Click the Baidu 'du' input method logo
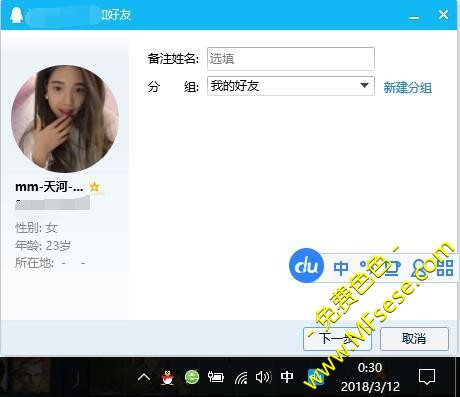Screen dimensions: 460x397 point(306,266)
